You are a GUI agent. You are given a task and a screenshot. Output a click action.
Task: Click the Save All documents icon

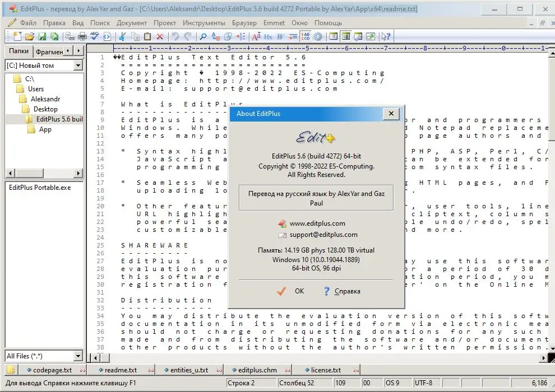pyautogui.click(x=54, y=36)
